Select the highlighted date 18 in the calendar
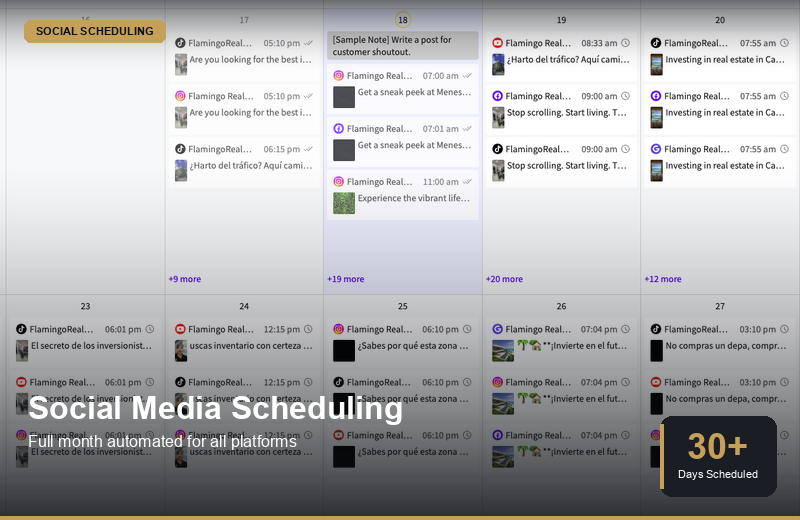Image resolution: width=800 pixels, height=520 pixels. coord(402,20)
